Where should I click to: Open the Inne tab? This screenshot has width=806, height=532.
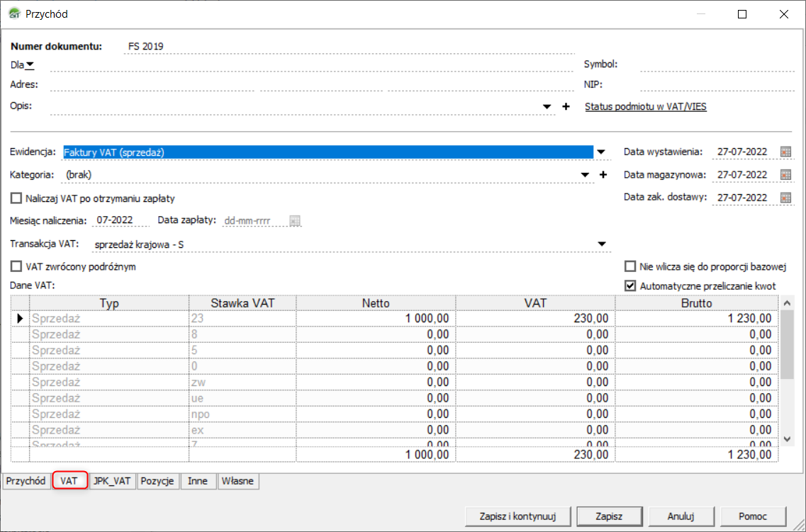[x=198, y=481]
